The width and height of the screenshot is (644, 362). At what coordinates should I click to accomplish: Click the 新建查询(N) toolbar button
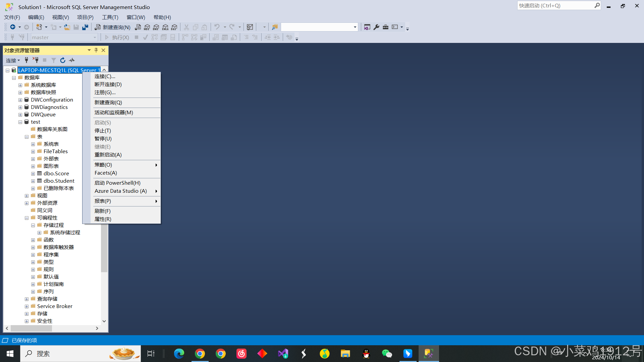click(x=113, y=27)
